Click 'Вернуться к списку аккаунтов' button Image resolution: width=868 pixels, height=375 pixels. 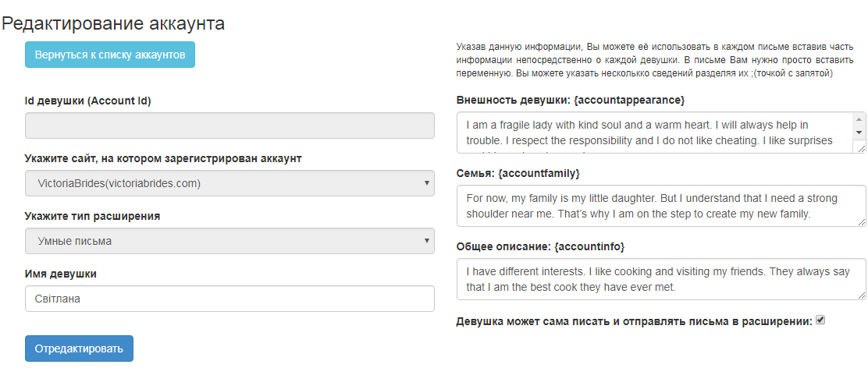click(109, 55)
